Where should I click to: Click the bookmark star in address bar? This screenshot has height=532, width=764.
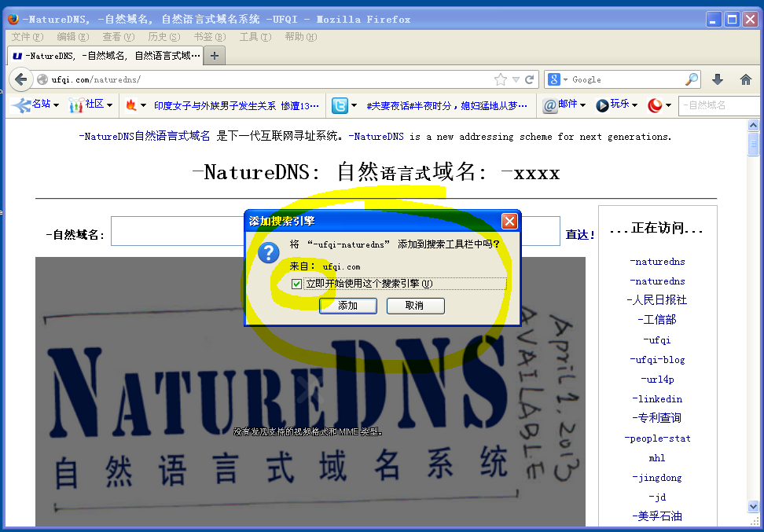(501, 79)
